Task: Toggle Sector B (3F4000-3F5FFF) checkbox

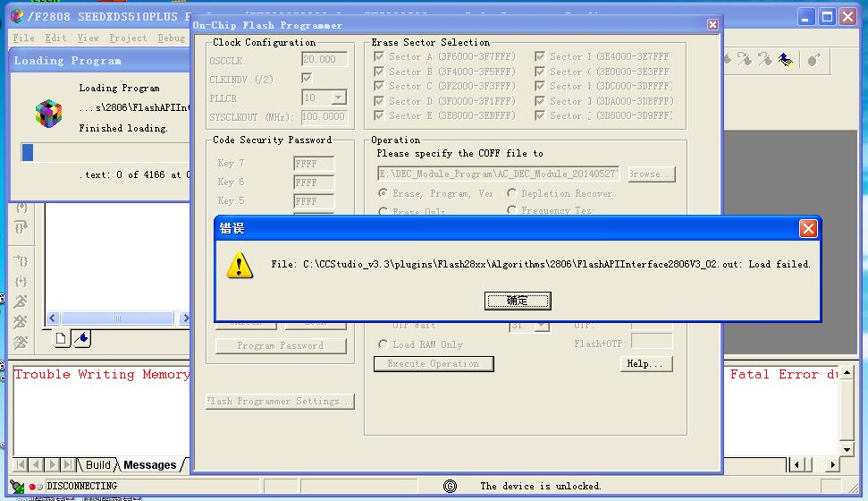Action: point(379,72)
